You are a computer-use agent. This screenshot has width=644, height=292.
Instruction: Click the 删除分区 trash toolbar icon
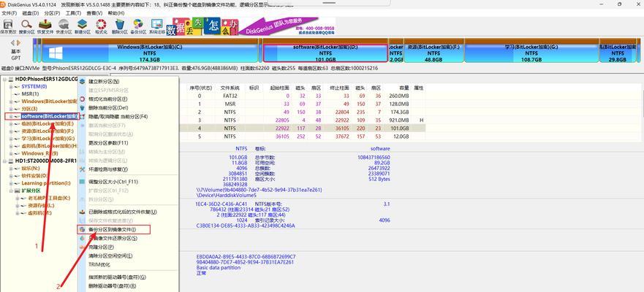point(120,26)
